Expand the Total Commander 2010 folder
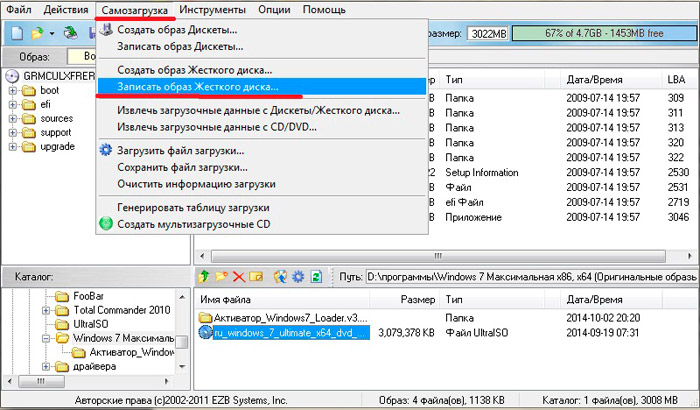 click(x=46, y=310)
